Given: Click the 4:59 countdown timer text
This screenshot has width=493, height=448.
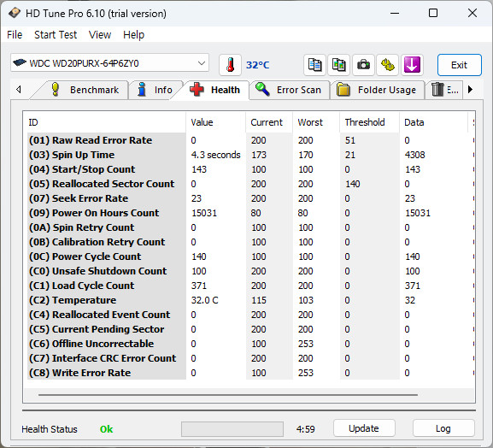Looking at the screenshot, I should pyautogui.click(x=305, y=429).
